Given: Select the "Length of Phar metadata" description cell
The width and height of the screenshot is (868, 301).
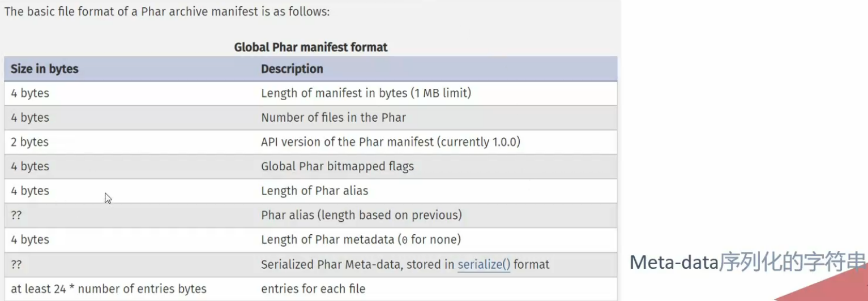Looking at the screenshot, I should 361,239.
